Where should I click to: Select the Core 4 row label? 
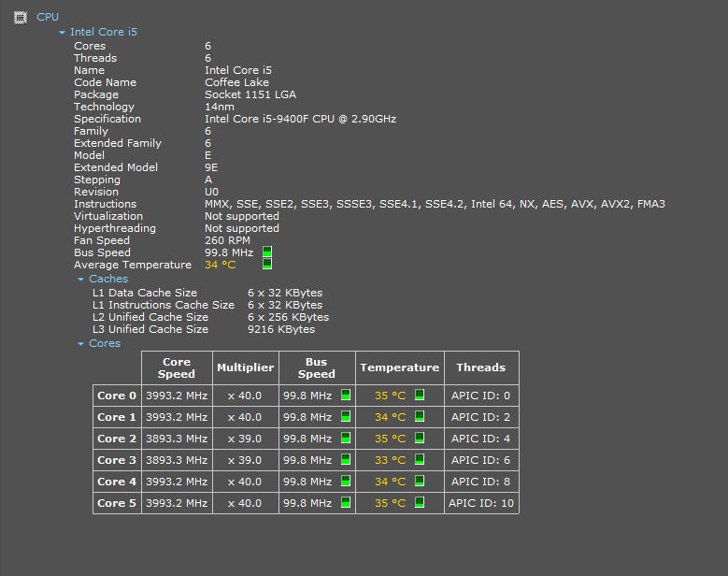(117, 482)
